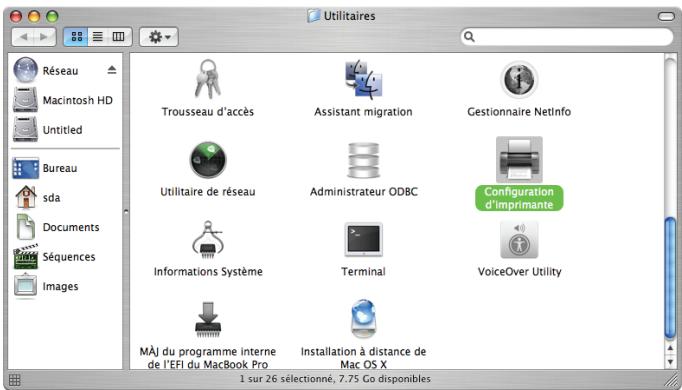Viewport: 682px width, 390px height.
Task: Go back to previous folder
Action: pos(23,37)
